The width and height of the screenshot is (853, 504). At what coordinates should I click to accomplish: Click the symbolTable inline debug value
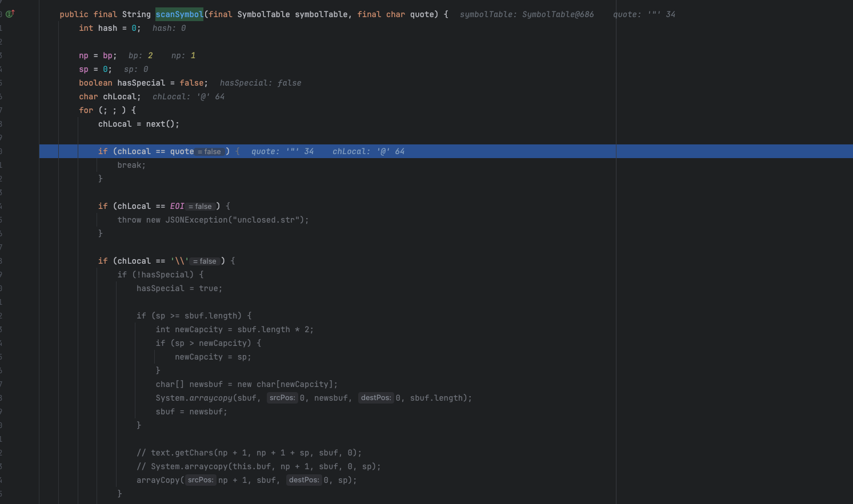click(x=526, y=14)
